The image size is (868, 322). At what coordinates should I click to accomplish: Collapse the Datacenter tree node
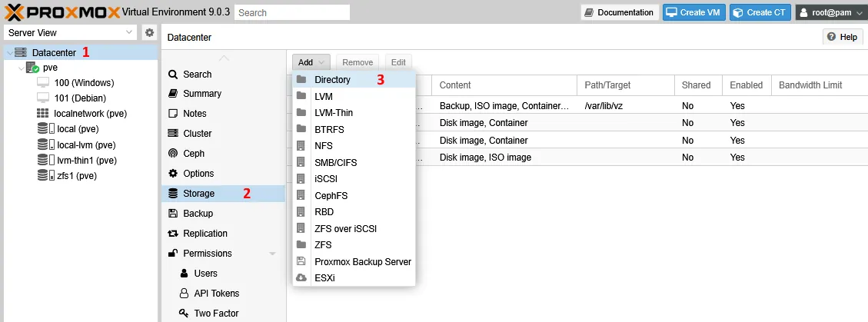9,53
